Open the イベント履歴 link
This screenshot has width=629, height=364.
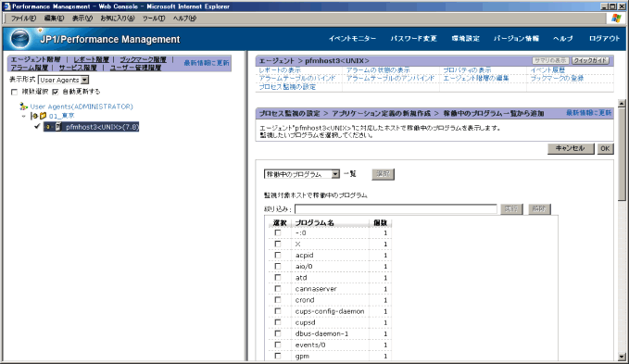click(547, 70)
